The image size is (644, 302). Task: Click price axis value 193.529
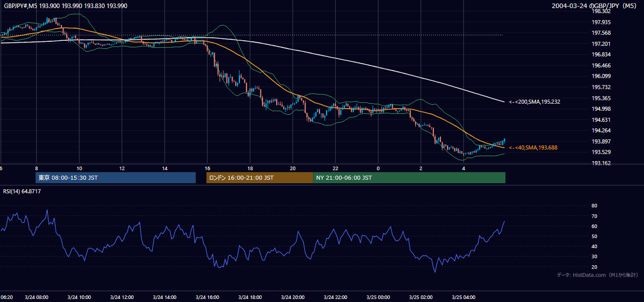(x=601, y=152)
